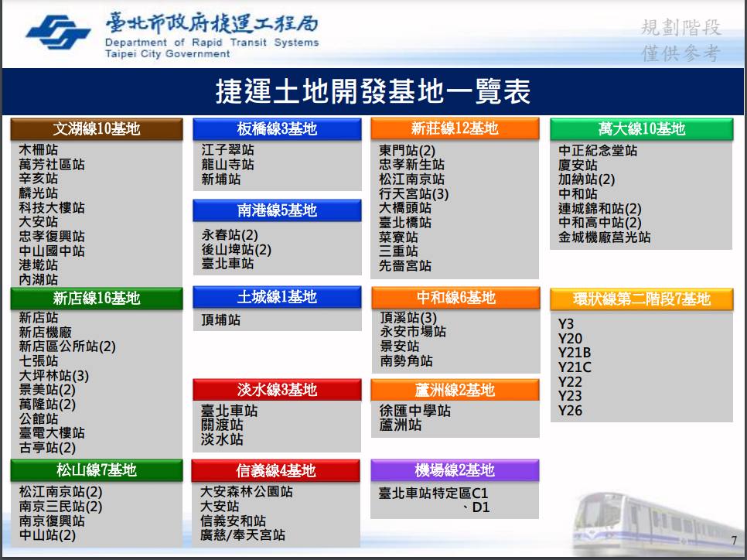
Task: Click the text 古亭站(2)
Action: coord(47,448)
